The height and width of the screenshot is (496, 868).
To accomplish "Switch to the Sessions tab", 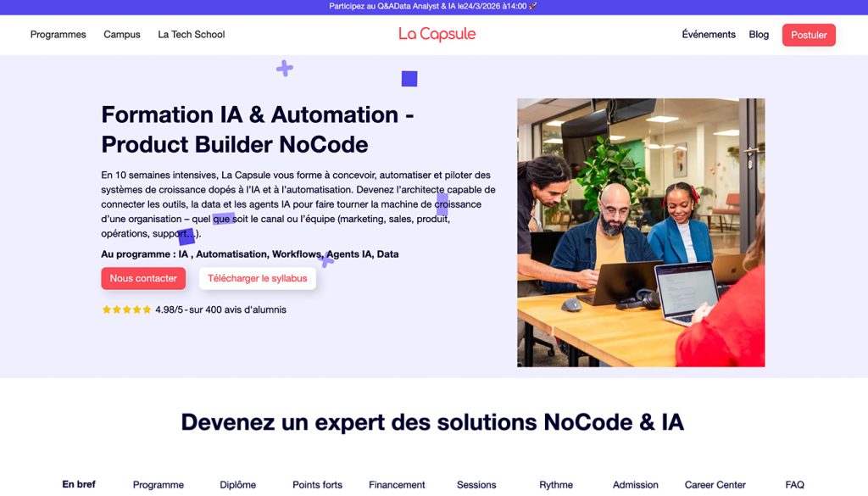I will (x=476, y=485).
